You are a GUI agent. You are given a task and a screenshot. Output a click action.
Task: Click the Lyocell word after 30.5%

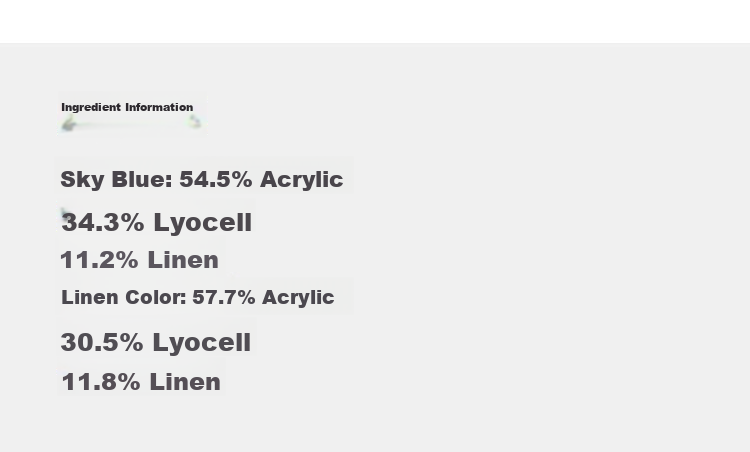click(201, 342)
